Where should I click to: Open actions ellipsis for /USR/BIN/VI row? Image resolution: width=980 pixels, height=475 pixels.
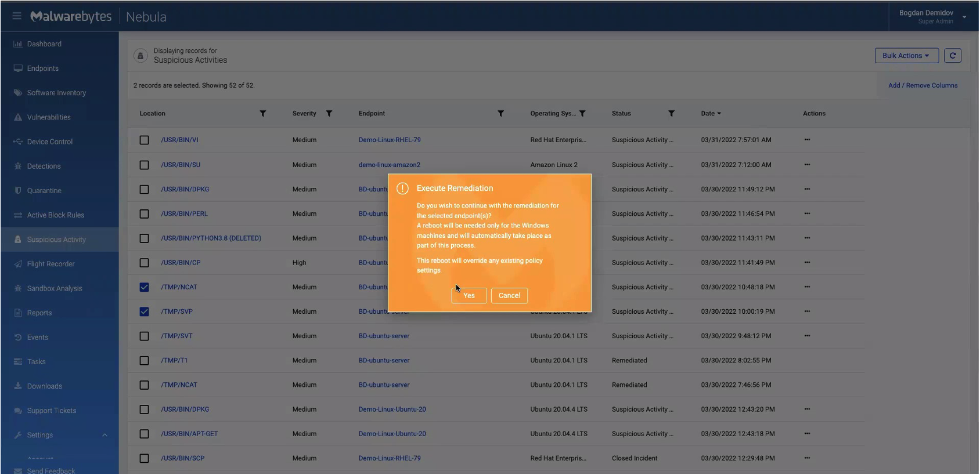coord(807,140)
